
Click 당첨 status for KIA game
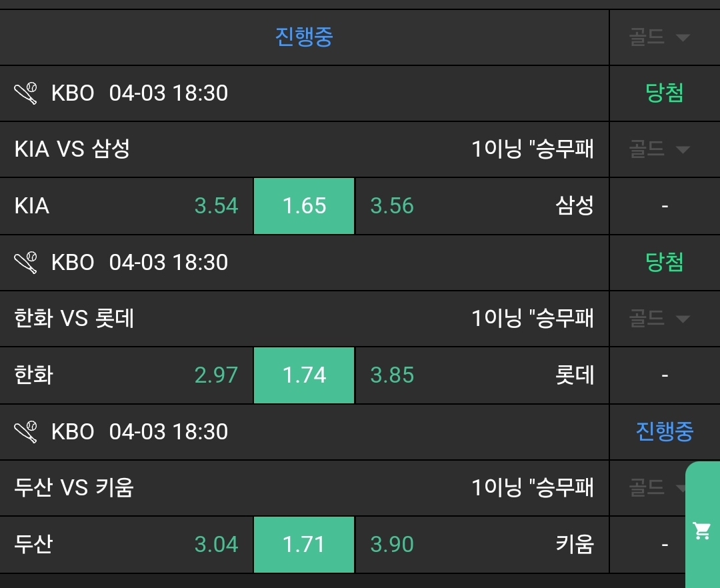(x=664, y=93)
